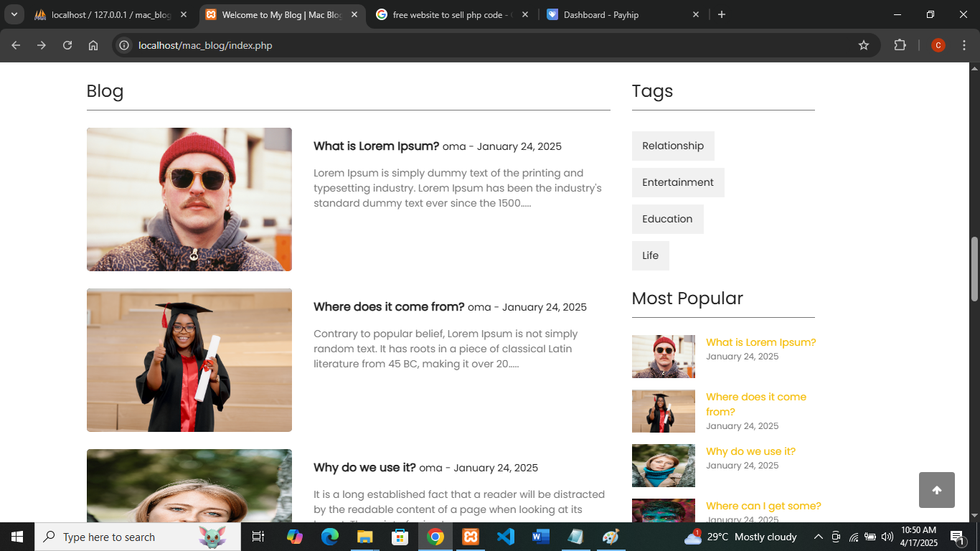The height and width of the screenshot is (551, 980).
Task: Open the Extensions puzzle icon
Action: [x=900, y=45]
